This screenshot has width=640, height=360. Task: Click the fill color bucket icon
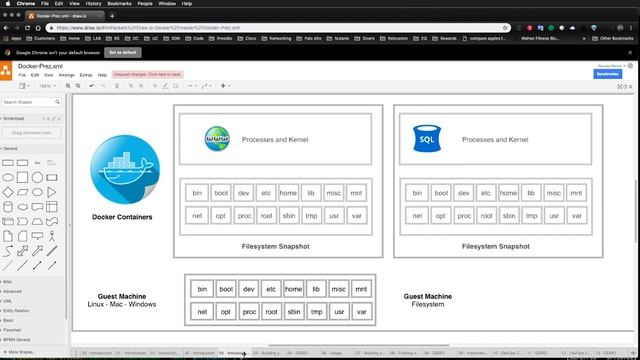(x=155, y=86)
